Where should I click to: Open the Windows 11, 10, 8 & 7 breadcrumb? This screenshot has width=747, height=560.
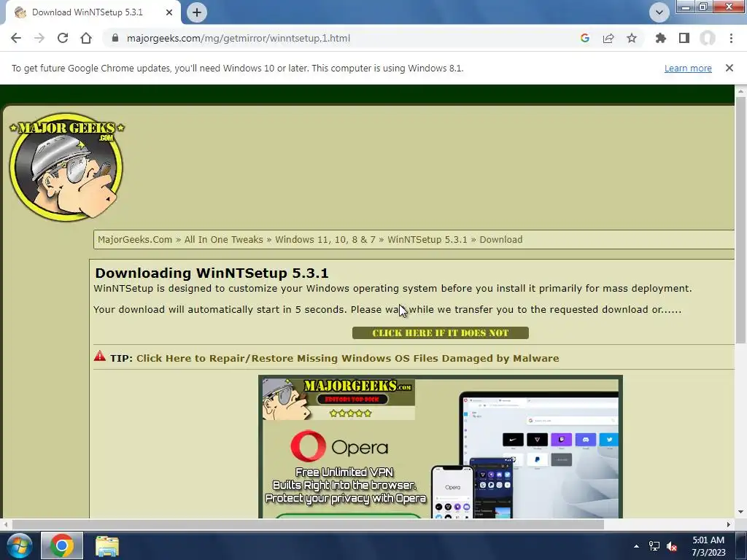[x=325, y=239]
